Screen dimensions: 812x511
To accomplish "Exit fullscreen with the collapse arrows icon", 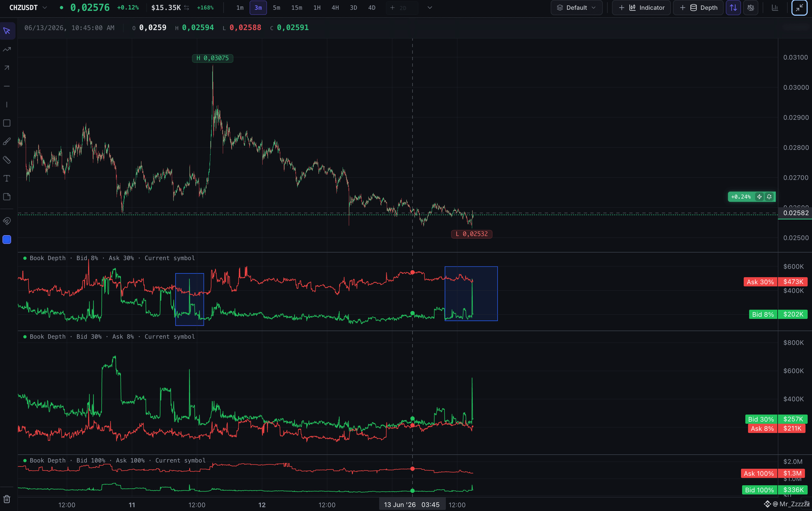I will pyautogui.click(x=800, y=7).
